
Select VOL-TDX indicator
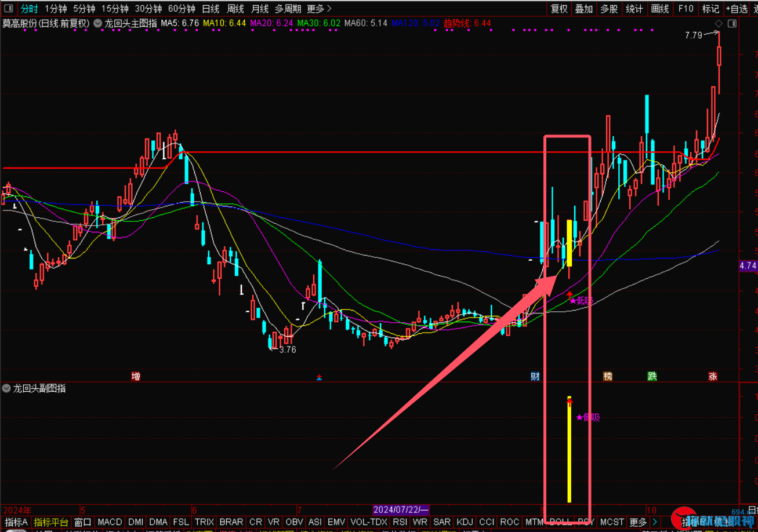[x=369, y=522]
